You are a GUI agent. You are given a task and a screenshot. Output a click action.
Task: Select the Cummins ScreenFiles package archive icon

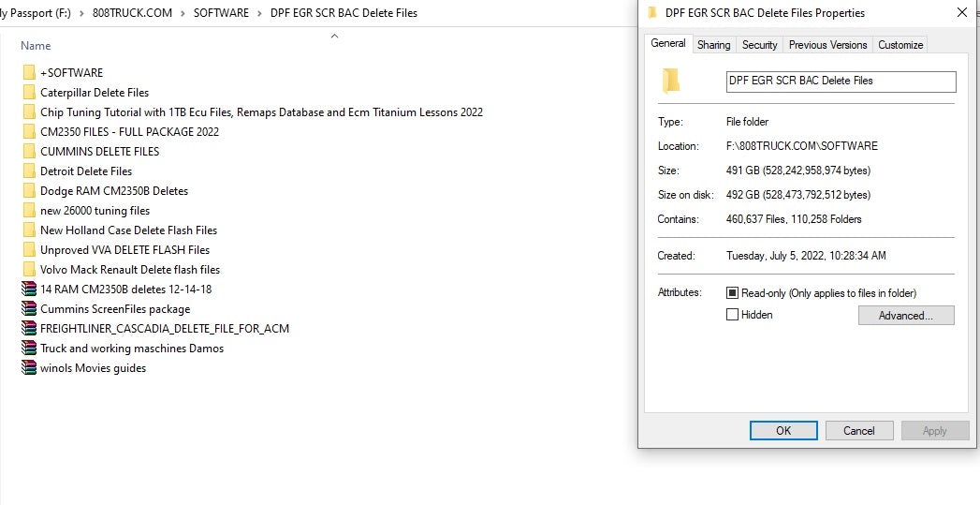point(28,309)
